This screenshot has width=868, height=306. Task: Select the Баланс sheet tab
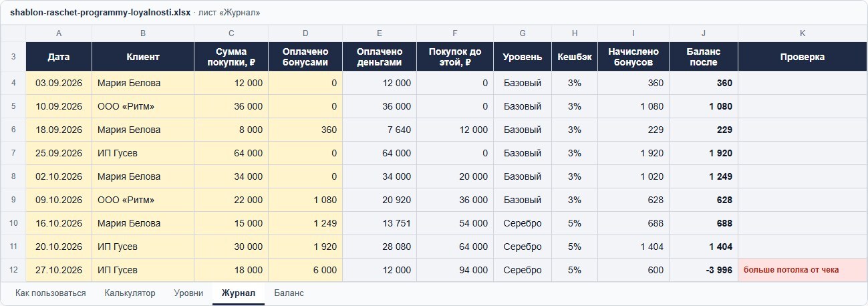click(x=289, y=293)
